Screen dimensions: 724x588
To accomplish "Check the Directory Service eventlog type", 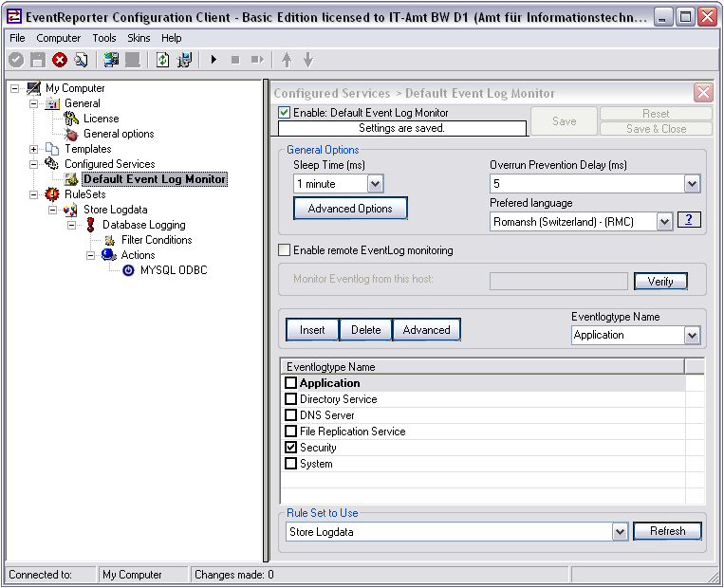I will point(291,399).
